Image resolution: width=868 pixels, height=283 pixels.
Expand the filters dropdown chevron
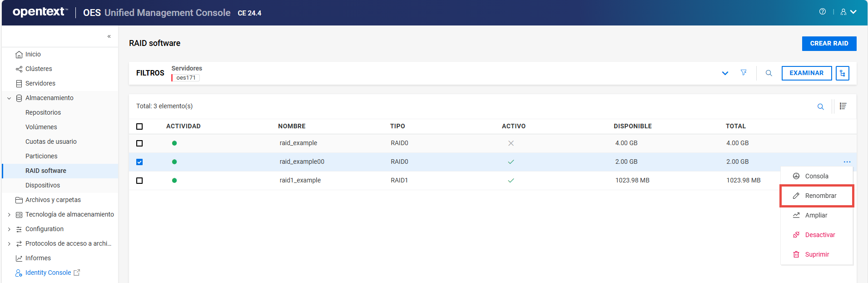pyautogui.click(x=725, y=73)
